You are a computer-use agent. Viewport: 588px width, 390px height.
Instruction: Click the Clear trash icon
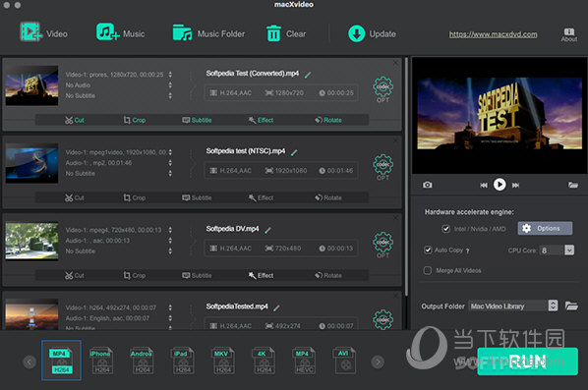coord(273,33)
